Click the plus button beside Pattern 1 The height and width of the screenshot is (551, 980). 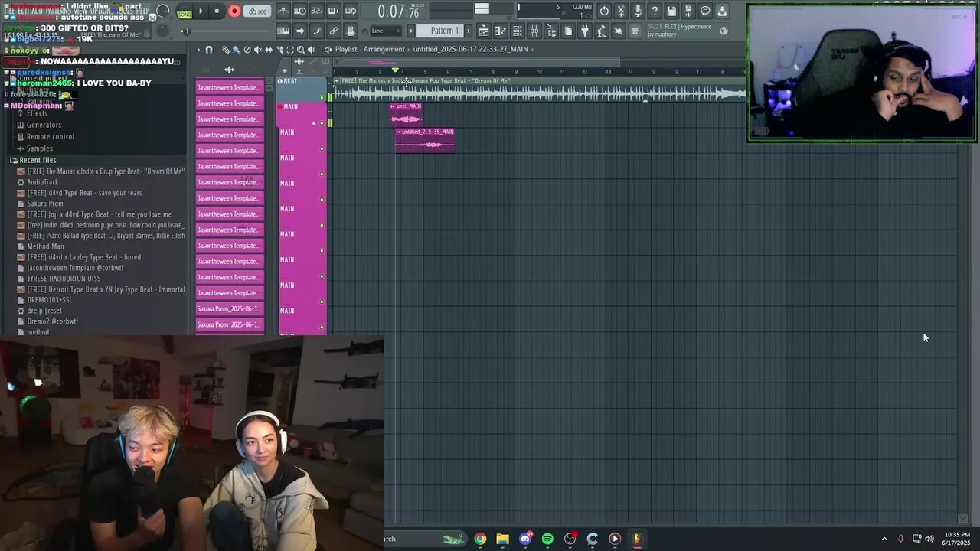coord(469,31)
